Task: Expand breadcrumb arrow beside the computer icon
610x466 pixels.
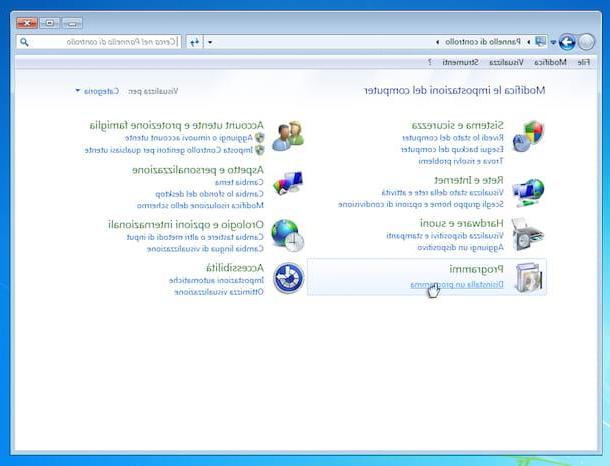Action: click(528, 42)
